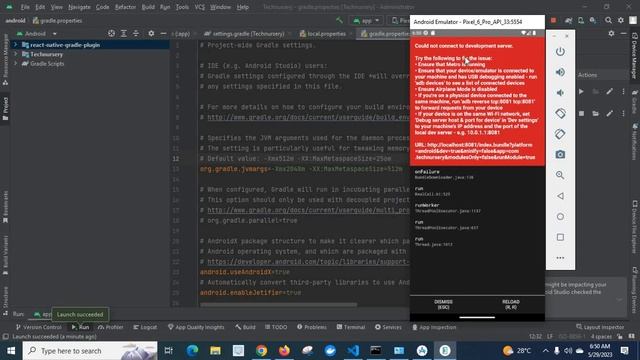Open the Version Control tool window
Screen dimensions: 640x360
click(39, 327)
